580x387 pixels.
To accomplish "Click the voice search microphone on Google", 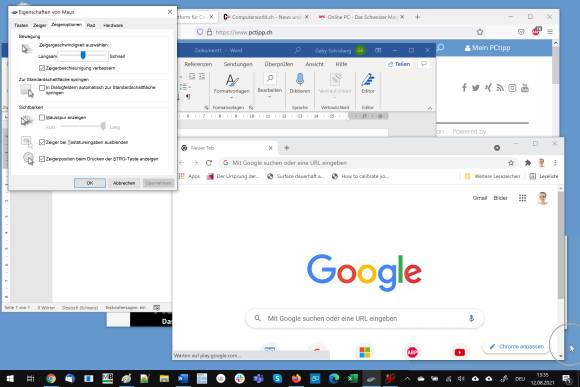I will click(471, 318).
